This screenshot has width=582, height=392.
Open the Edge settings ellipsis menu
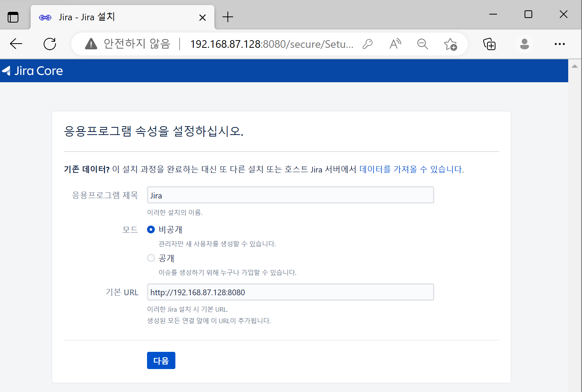click(560, 44)
